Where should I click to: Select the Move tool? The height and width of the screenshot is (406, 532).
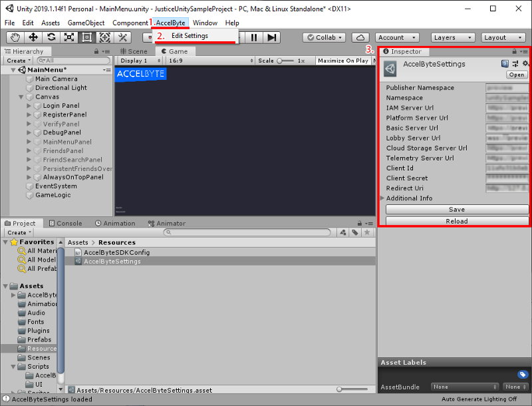click(x=33, y=37)
